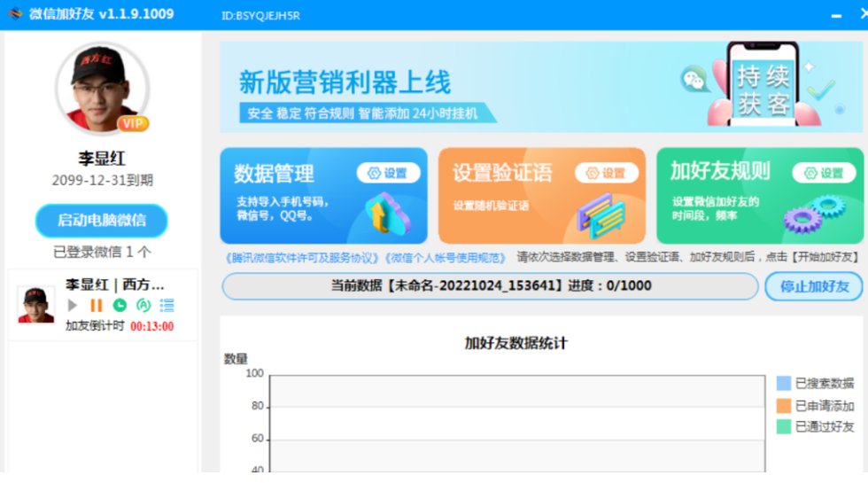This screenshot has width=868, height=483.
Task: Click the 加好友数据统计 chart title
Action: (515, 344)
